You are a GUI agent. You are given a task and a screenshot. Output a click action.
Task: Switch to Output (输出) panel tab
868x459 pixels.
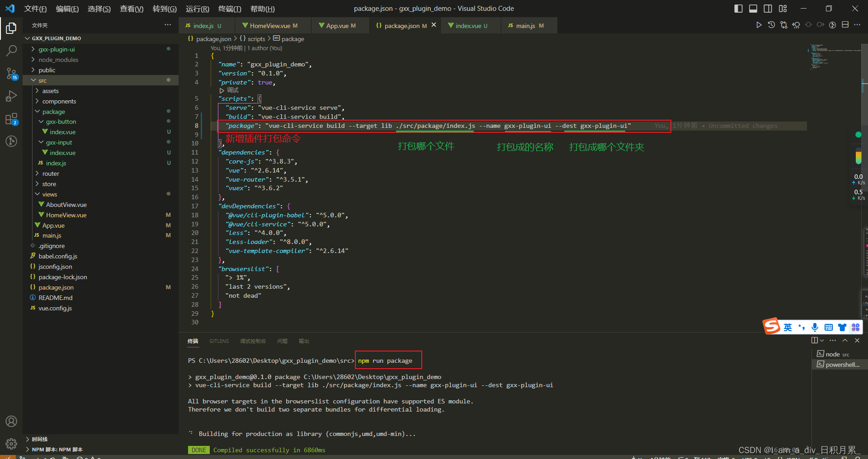tap(304, 341)
